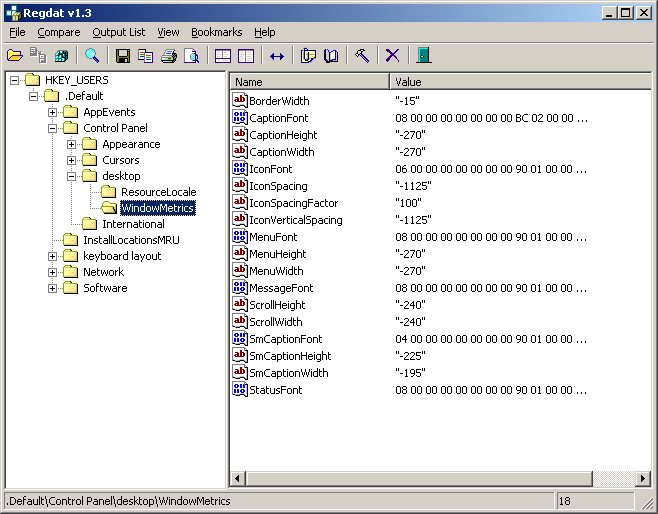Viewport: 658px width, 514px height.
Task: Click the copy documents toolbar icon
Action: tap(146, 55)
